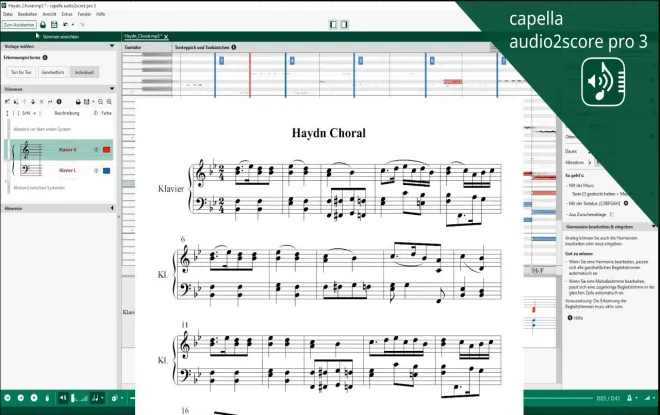Click the add voice above icon

click(x=7, y=101)
